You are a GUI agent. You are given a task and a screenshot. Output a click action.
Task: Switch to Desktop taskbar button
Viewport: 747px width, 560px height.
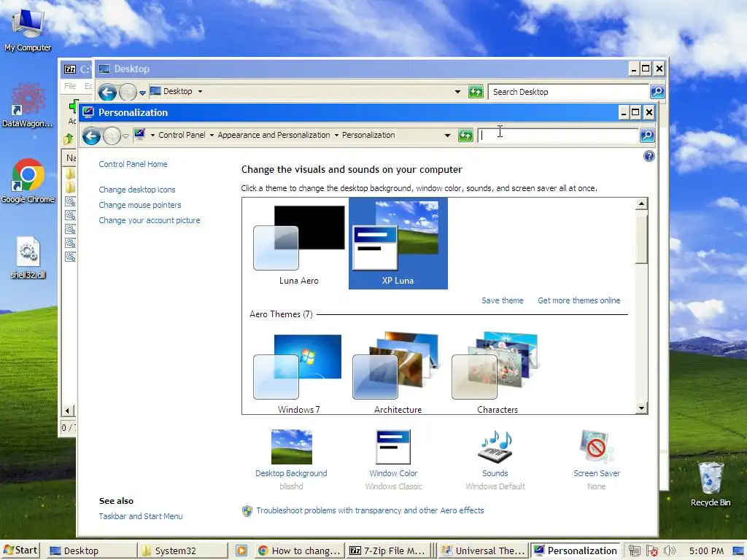coord(91,551)
